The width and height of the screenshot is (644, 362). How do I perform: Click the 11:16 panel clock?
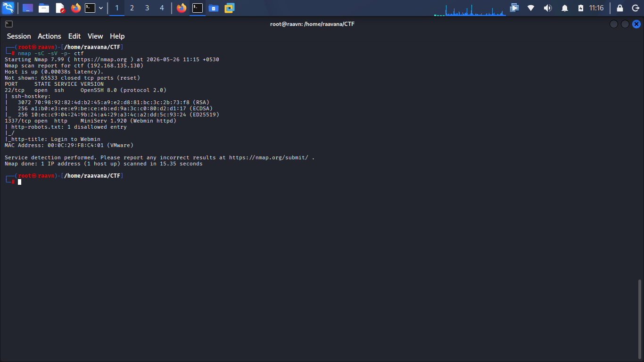click(596, 8)
